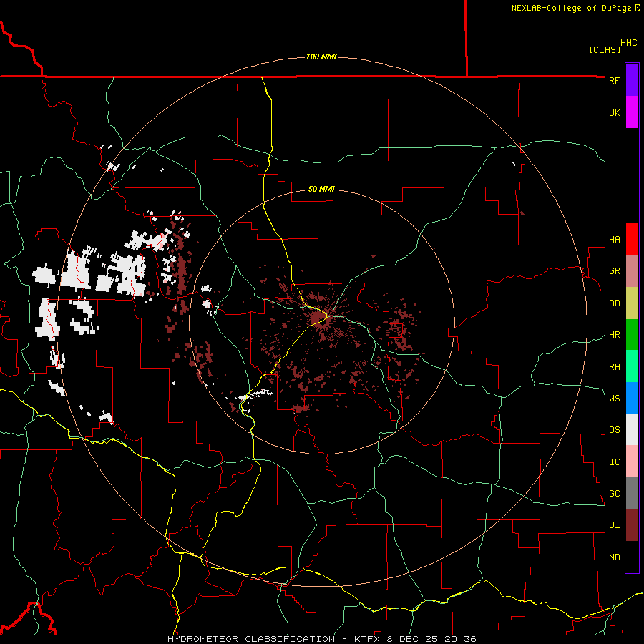The width and height of the screenshot is (644, 644).
Task: Click the RA legend label
Action: [x=614, y=367]
